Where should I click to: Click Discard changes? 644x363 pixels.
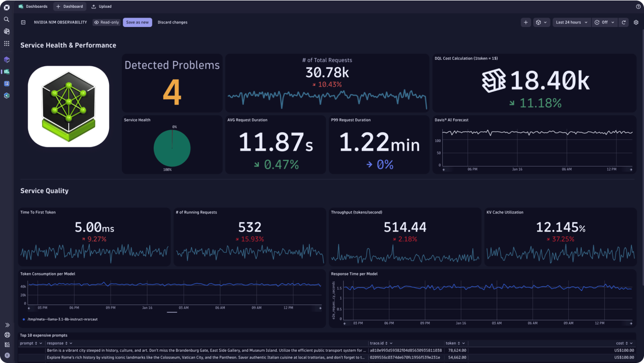[172, 22]
